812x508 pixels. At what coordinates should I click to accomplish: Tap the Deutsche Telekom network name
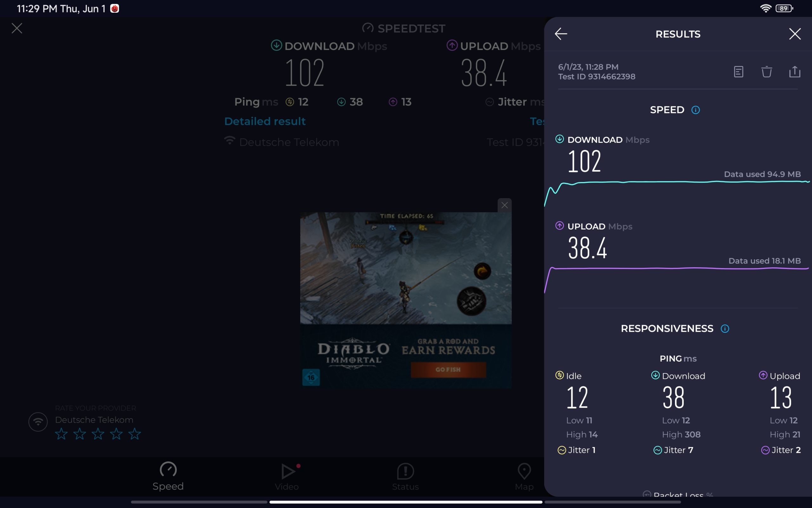pos(289,142)
